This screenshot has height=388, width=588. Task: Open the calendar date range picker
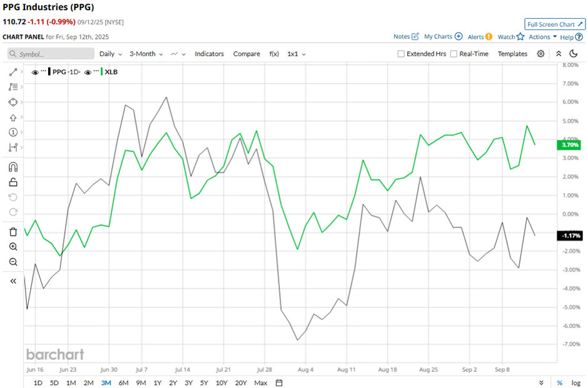[x=279, y=383]
